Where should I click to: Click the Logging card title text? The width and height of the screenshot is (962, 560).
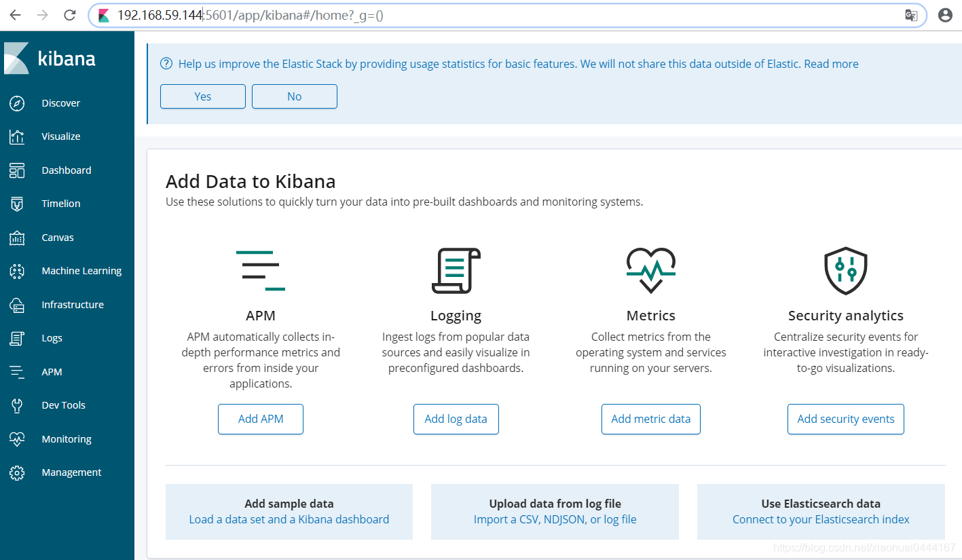[x=456, y=316]
